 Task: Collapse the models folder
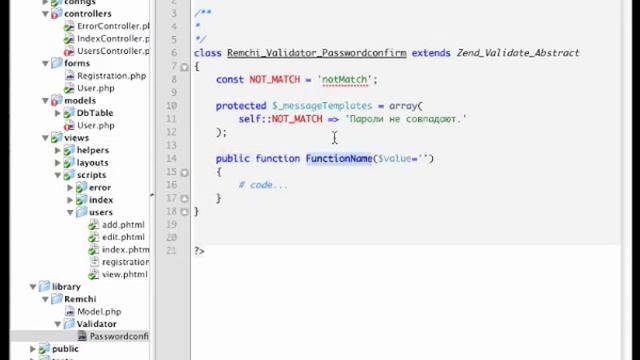click(x=45, y=100)
